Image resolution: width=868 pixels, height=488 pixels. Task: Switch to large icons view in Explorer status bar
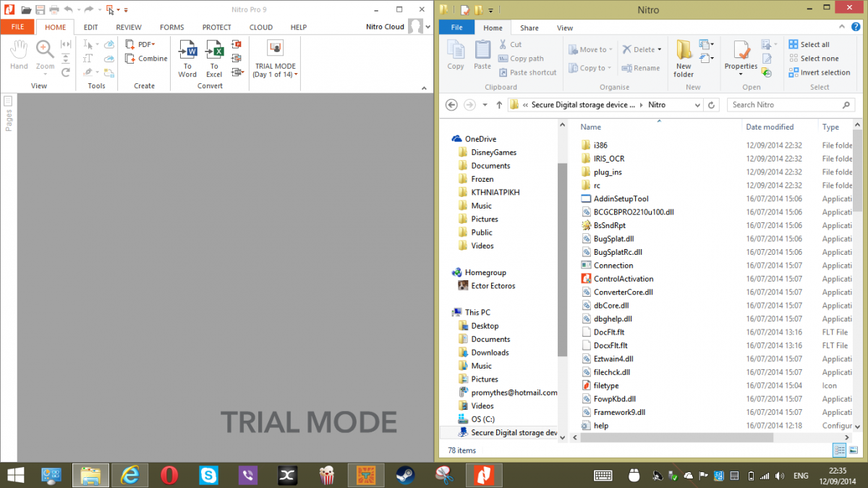pos(855,450)
